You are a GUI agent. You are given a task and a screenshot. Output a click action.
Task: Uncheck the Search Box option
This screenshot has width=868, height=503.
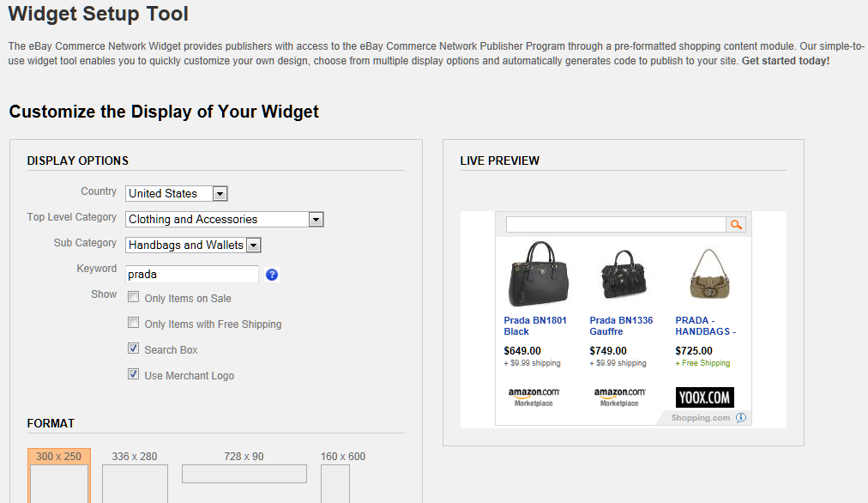coord(134,349)
